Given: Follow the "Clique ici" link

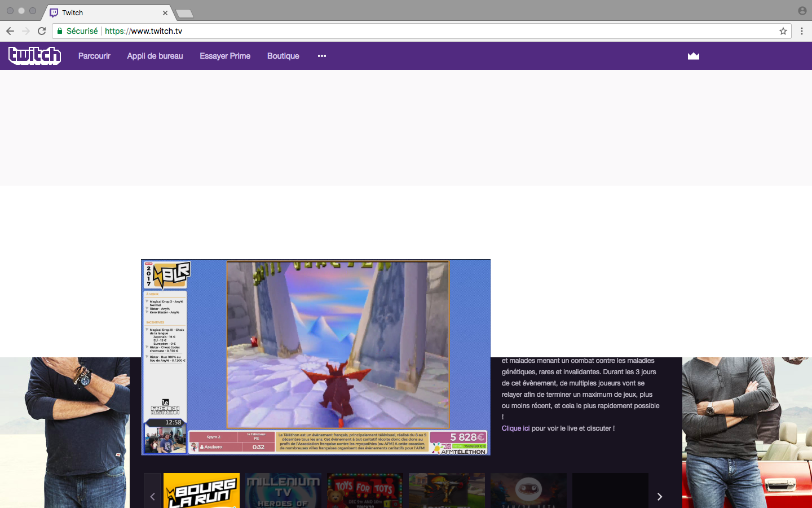Looking at the screenshot, I should (515, 428).
